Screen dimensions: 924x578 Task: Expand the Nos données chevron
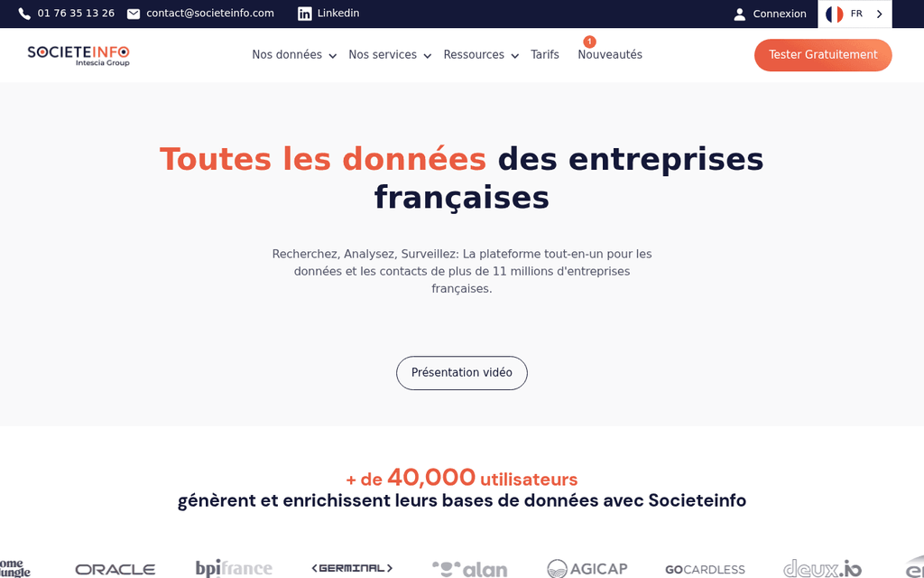[332, 55]
